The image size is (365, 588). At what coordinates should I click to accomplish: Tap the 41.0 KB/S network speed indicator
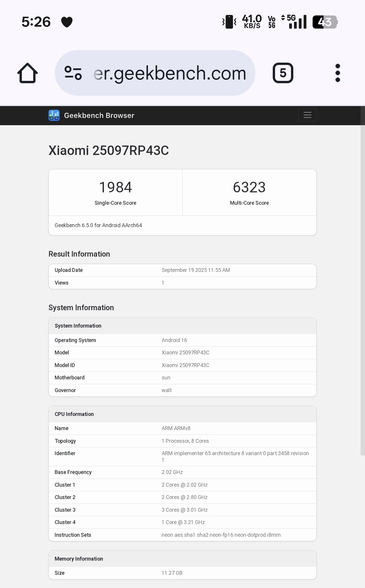coord(252,22)
